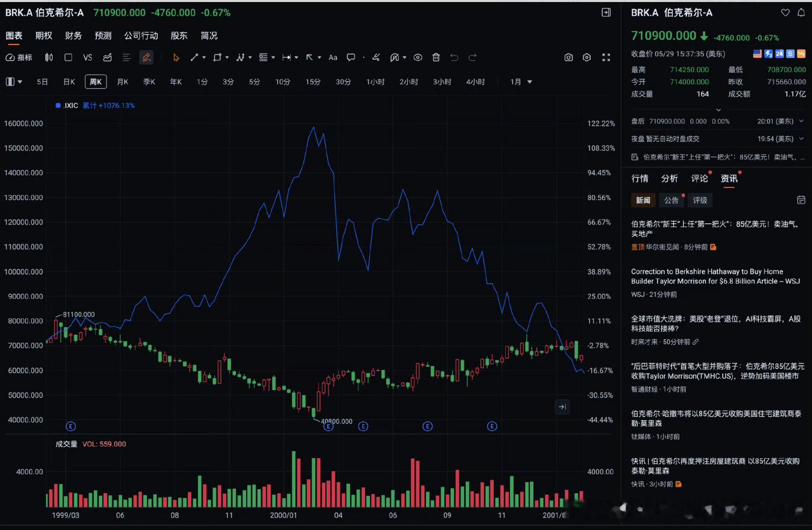Switch to the 预测 forecast tab
The height and width of the screenshot is (530, 812).
103,36
